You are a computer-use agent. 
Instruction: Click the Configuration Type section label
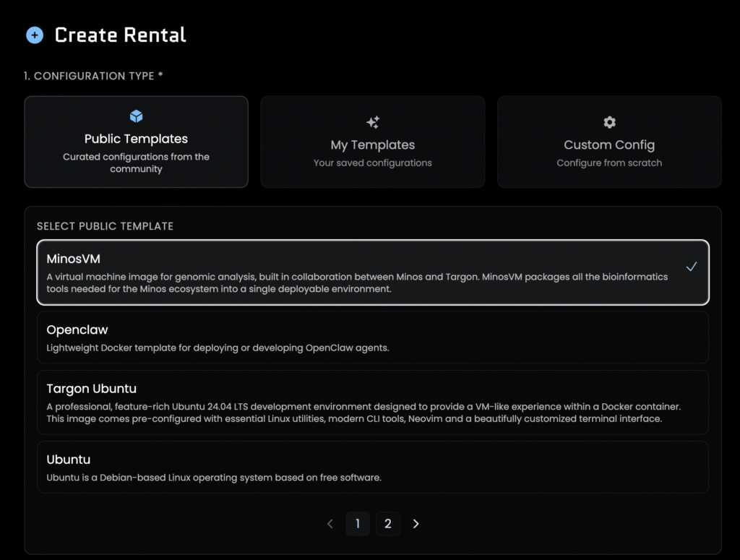tap(93, 76)
